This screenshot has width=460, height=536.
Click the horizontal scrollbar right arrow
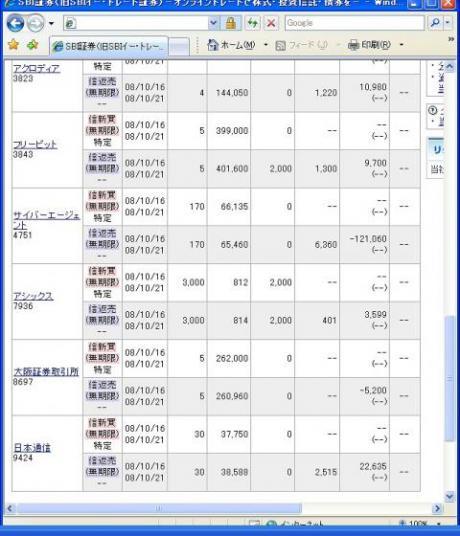(437, 508)
